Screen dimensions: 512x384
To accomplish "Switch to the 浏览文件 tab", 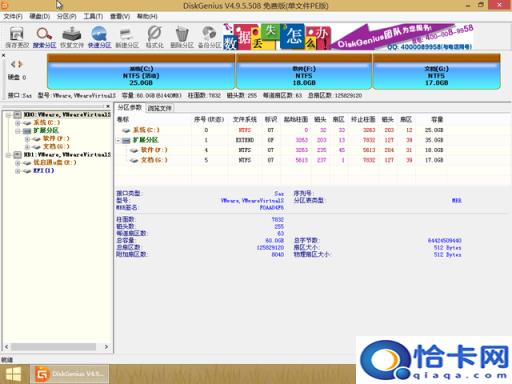I will 159,108.
